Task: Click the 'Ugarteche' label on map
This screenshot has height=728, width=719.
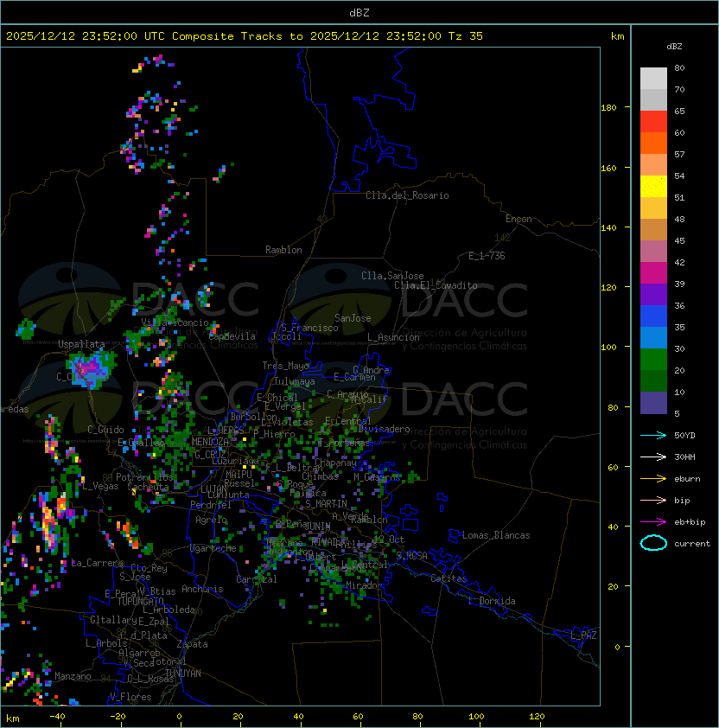Action: point(213,548)
